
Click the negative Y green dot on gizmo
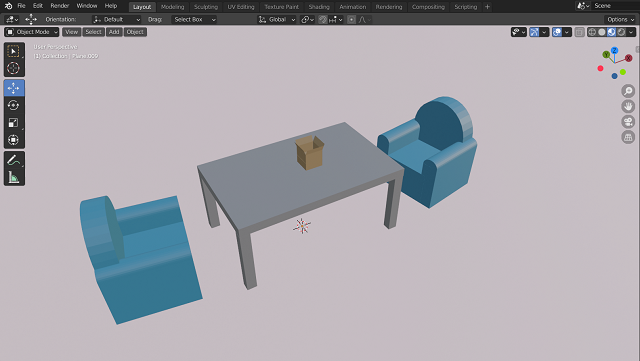click(623, 72)
